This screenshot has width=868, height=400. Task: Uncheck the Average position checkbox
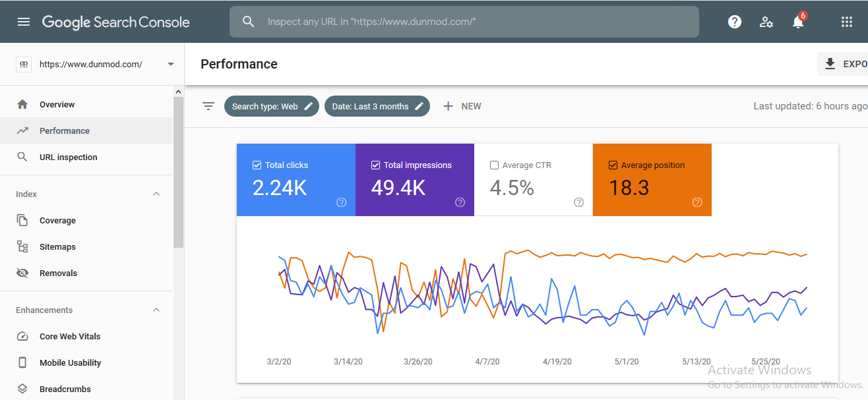click(613, 165)
